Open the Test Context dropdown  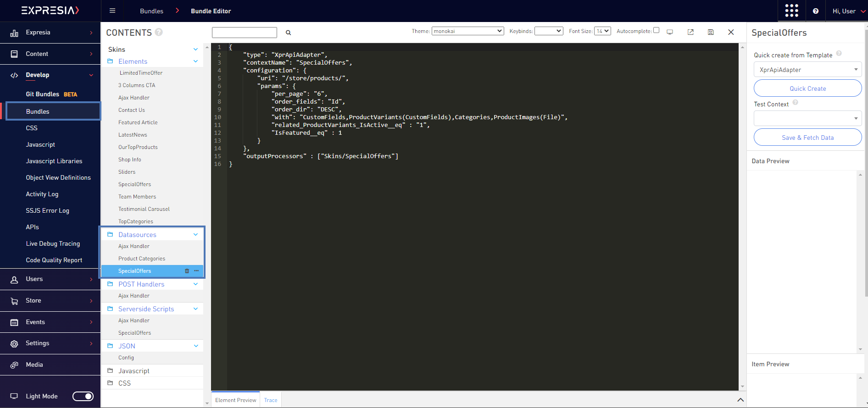pyautogui.click(x=807, y=118)
